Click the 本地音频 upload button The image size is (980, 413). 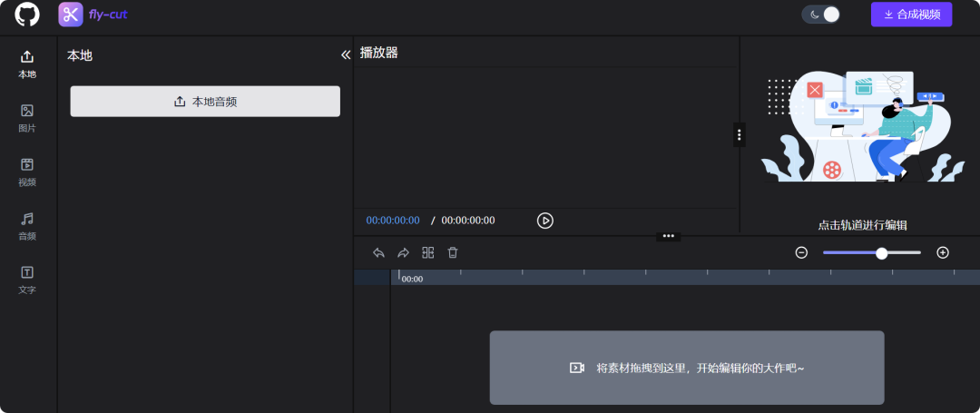205,102
